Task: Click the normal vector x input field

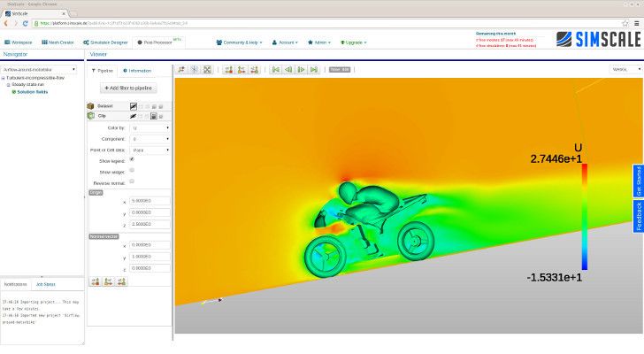Action: [x=149, y=245]
